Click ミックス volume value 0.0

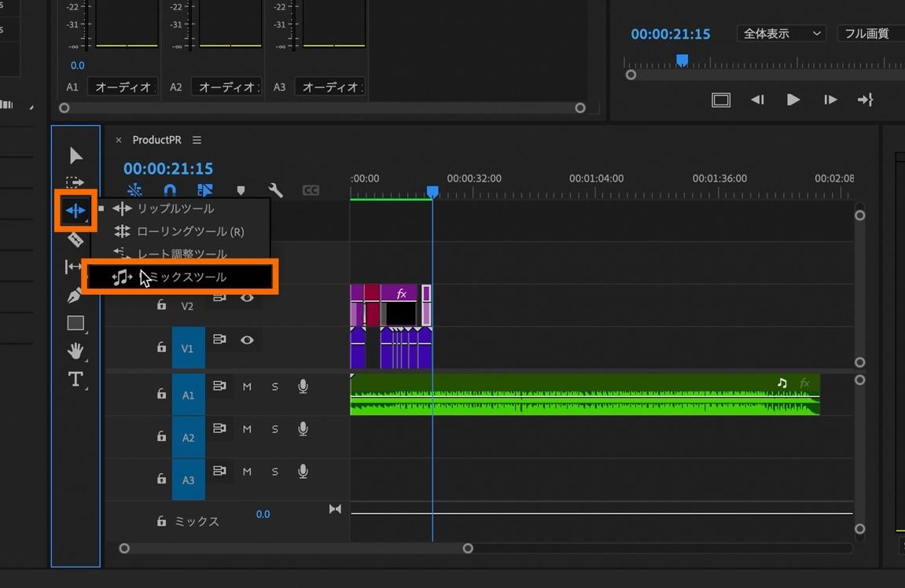click(x=263, y=514)
